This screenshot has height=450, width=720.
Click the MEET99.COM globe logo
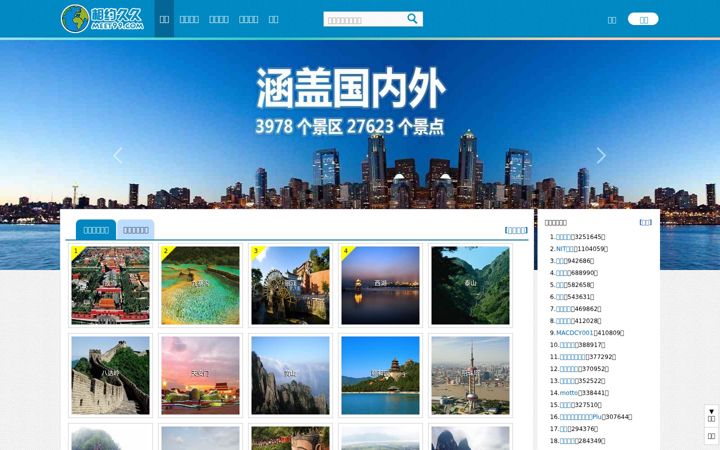[x=102, y=19]
